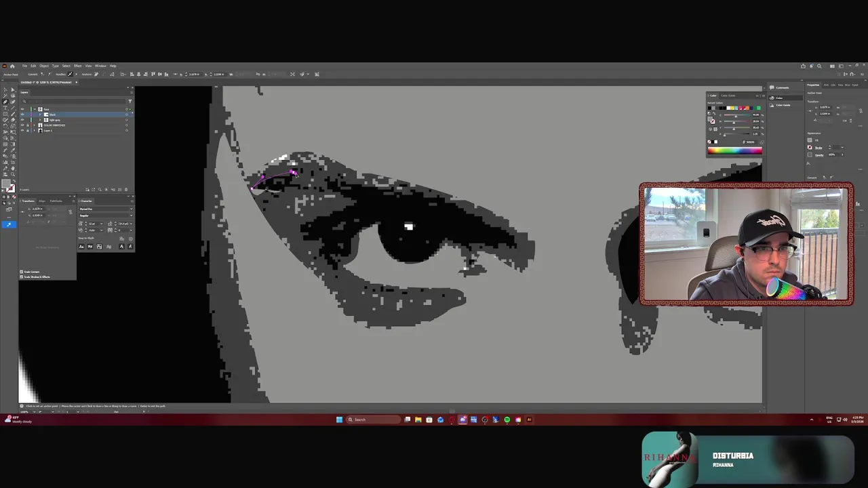This screenshot has width=868, height=488.
Task: Click the blue highlighted tool button below toolbar
Action: [x=9, y=224]
